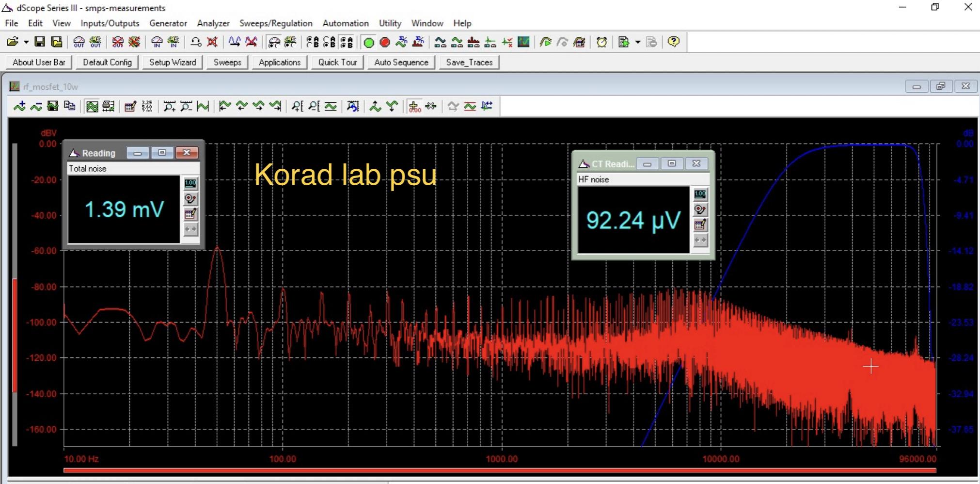Open settings icon in Total noise Reading window
Screen dimensions: 980x484
pyautogui.click(x=190, y=199)
